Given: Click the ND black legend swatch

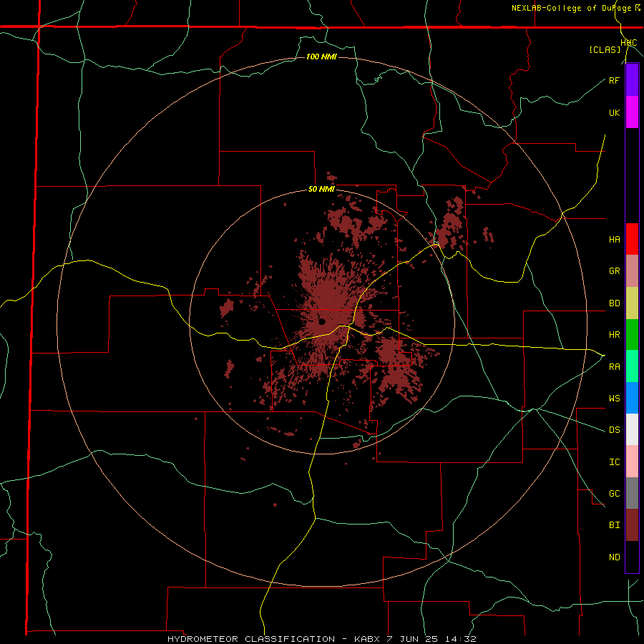Looking at the screenshot, I should tap(632, 557).
